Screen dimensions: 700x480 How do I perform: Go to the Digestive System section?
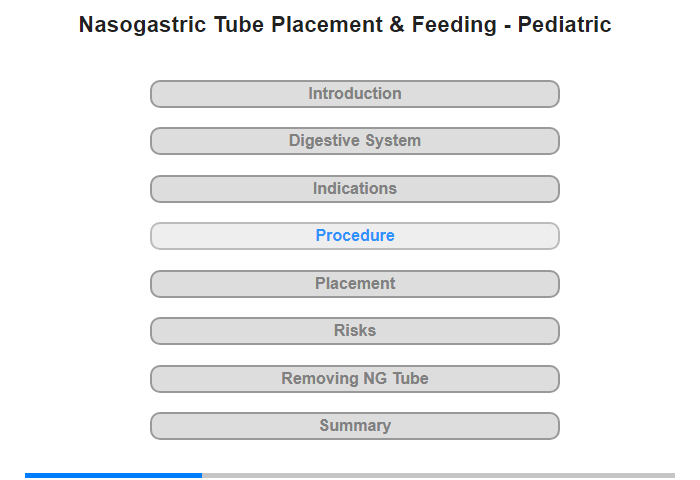pyautogui.click(x=354, y=141)
